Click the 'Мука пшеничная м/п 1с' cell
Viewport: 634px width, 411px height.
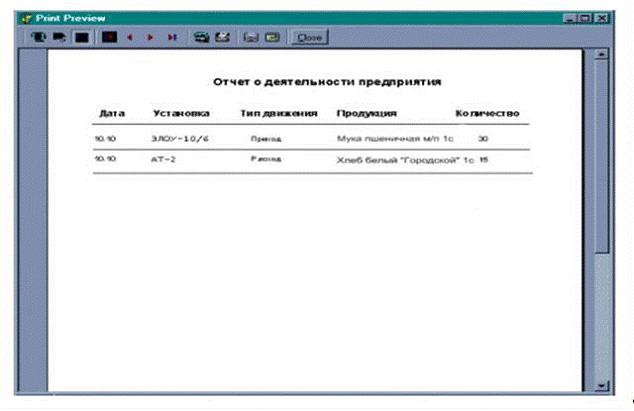click(395, 139)
